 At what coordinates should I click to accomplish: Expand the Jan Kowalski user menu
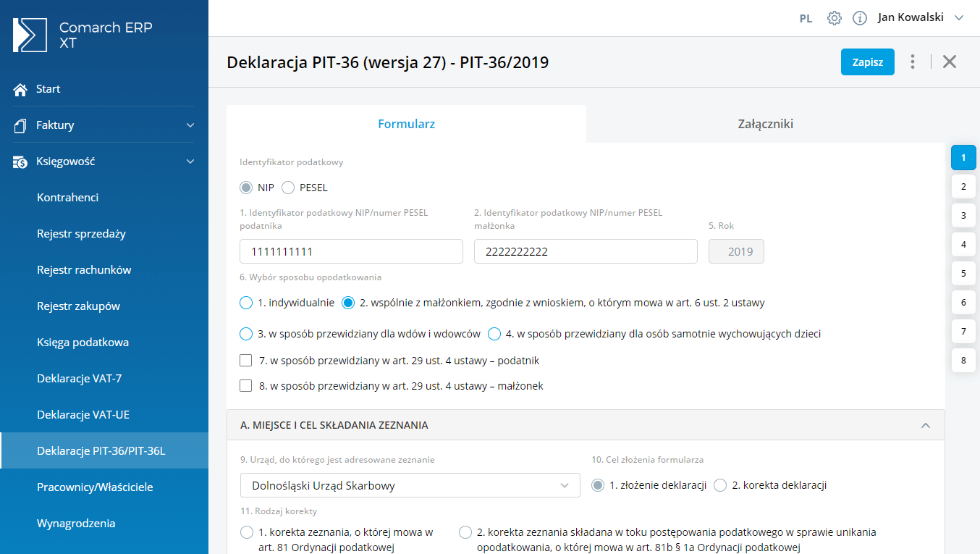[x=959, y=18]
